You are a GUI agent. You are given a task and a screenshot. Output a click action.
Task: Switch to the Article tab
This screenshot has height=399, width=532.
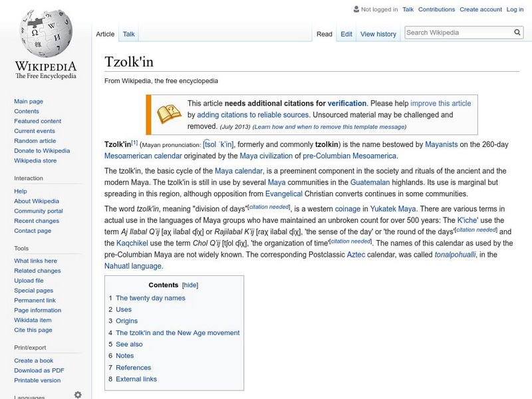click(x=105, y=34)
